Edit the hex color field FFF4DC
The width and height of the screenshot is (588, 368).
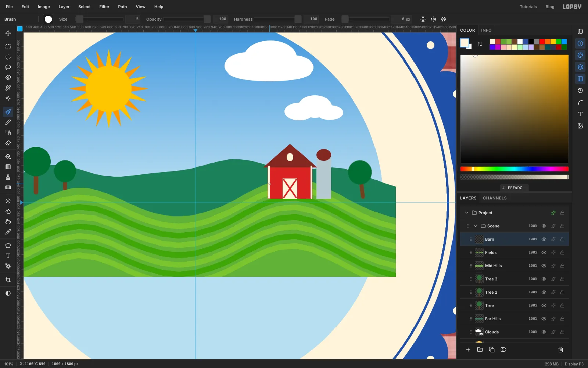coord(514,188)
